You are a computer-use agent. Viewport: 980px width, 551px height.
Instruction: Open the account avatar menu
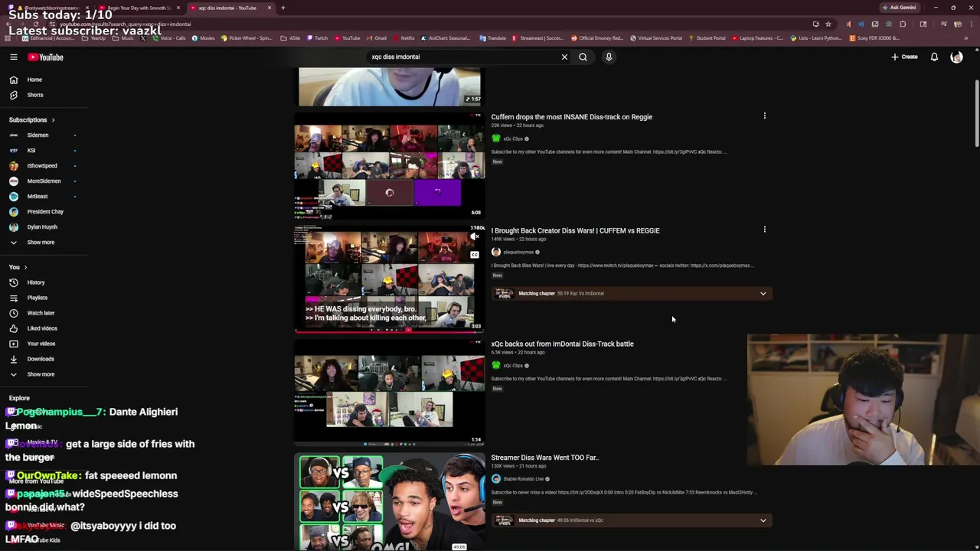[x=956, y=57]
